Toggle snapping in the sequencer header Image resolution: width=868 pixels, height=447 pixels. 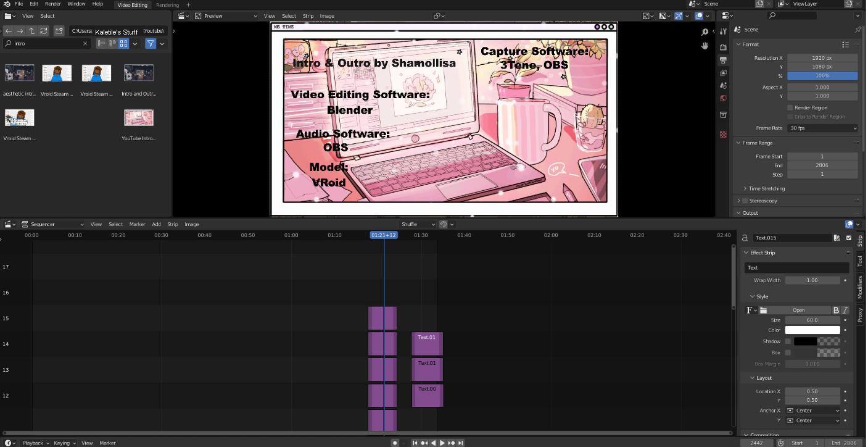pyautogui.click(x=443, y=224)
